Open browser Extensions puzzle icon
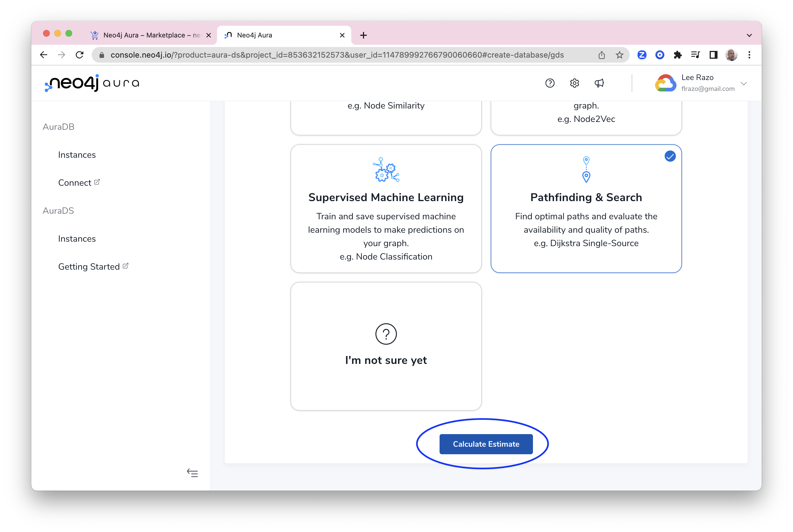Viewport: 793px width, 532px height. (678, 55)
